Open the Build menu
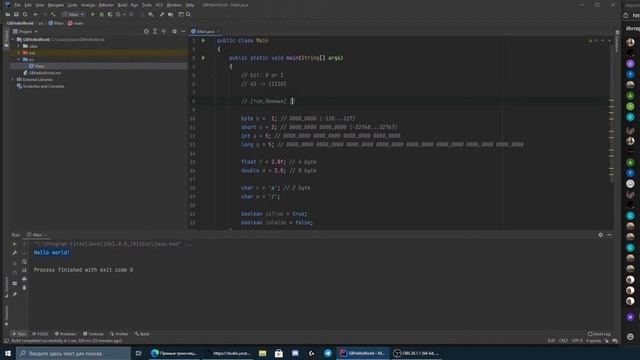640x360 pixels. pos(122,5)
